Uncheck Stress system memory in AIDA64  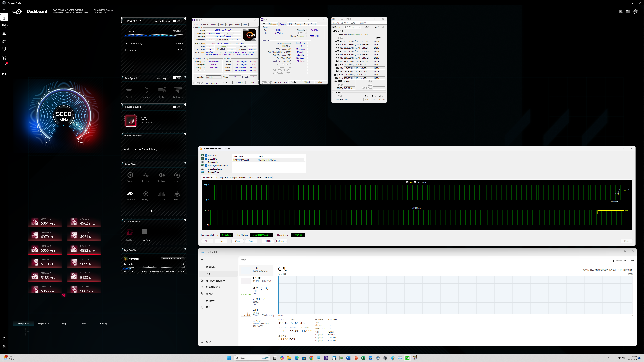(x=206, y=166)
